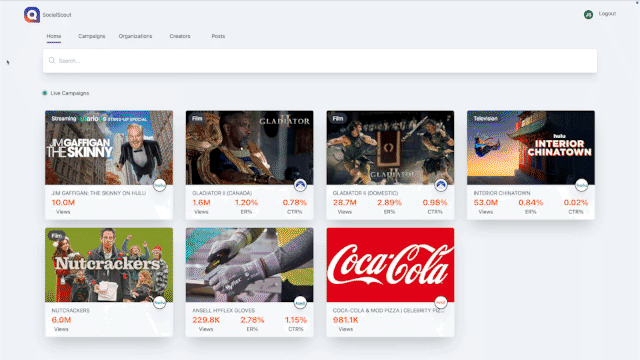The width and height of the screenshot is (640, 360).
Task: Click the 0.78% CTR value
Action: (295, 202)
